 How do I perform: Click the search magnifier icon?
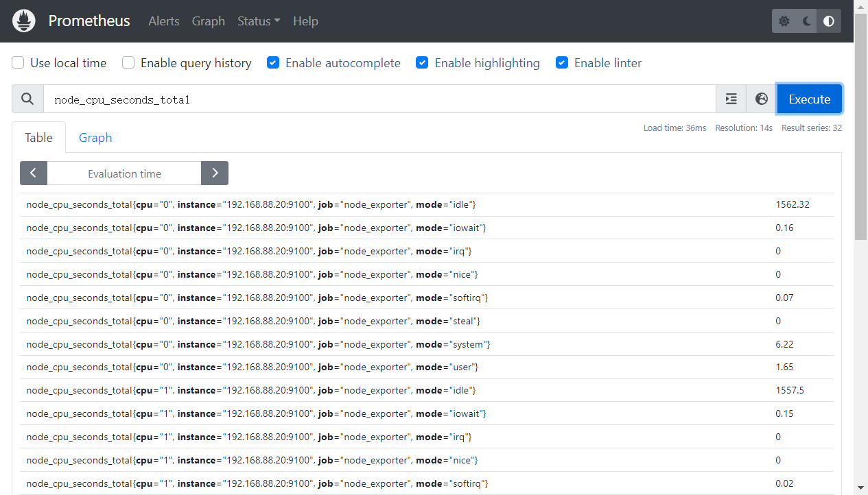coord(27,99)
